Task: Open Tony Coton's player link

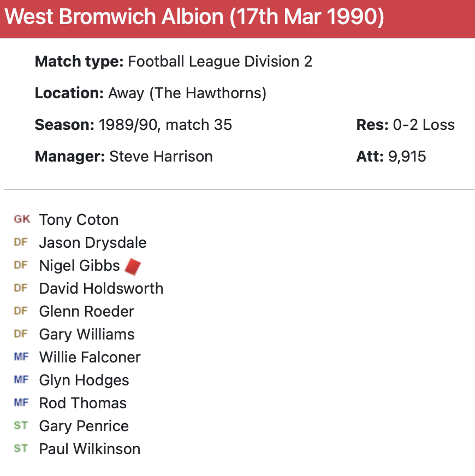Action: coord(79,220)
